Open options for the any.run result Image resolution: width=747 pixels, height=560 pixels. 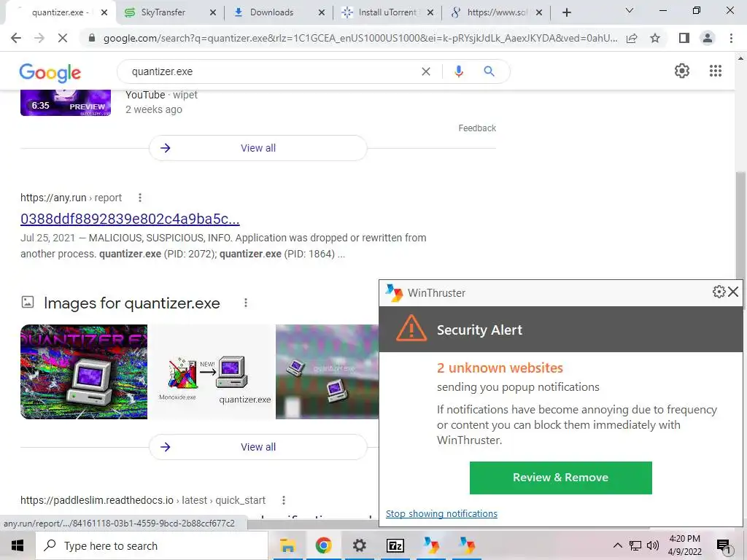click(139, 198)
